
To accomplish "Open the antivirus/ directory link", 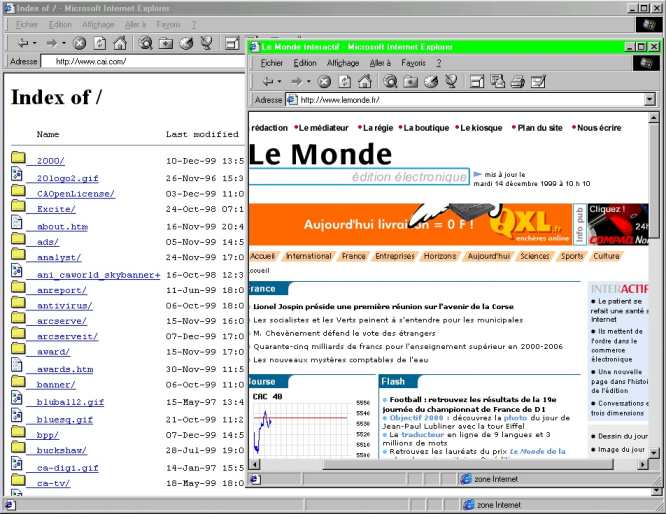I will click(x=65, y=306).
